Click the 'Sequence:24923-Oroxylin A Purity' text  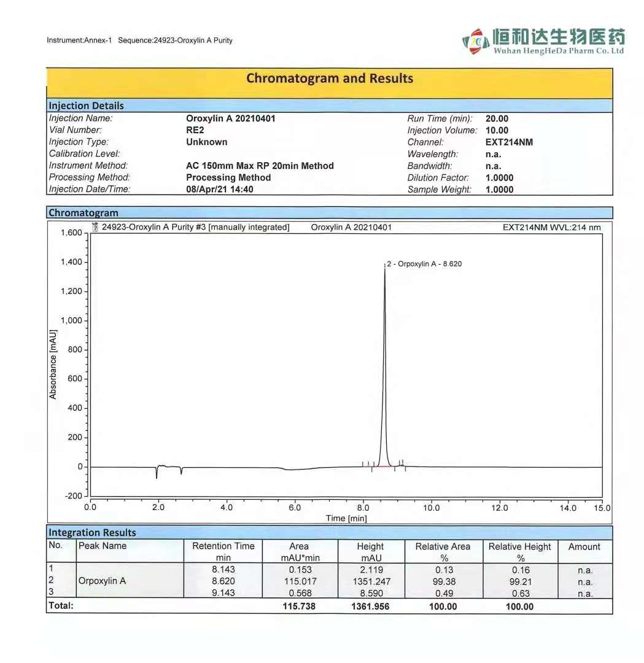tap(175, 40)
